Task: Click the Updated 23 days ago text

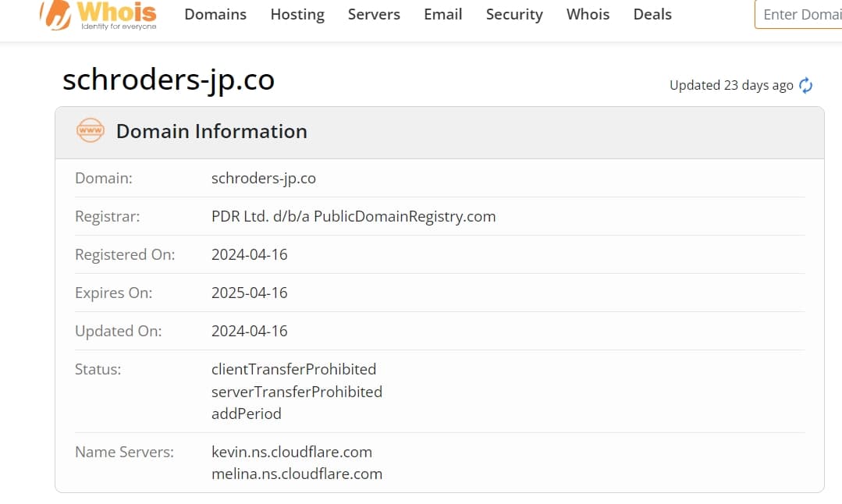Action: tap(731, 85)
